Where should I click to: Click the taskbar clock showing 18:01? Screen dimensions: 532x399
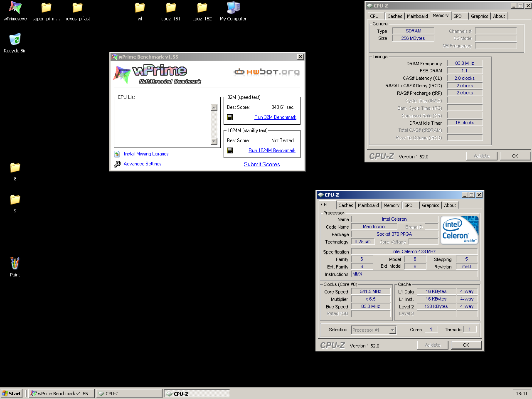pyautogui.click(x=522, y=394)
